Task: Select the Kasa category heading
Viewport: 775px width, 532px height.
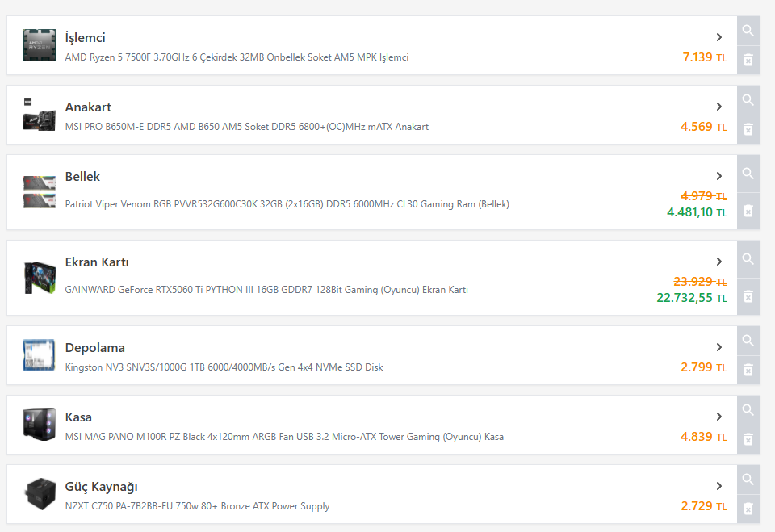Action: coord(78,417)
